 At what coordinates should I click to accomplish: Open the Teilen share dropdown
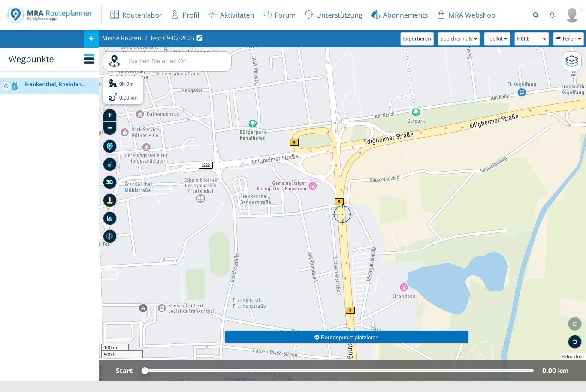pos(568,39)
